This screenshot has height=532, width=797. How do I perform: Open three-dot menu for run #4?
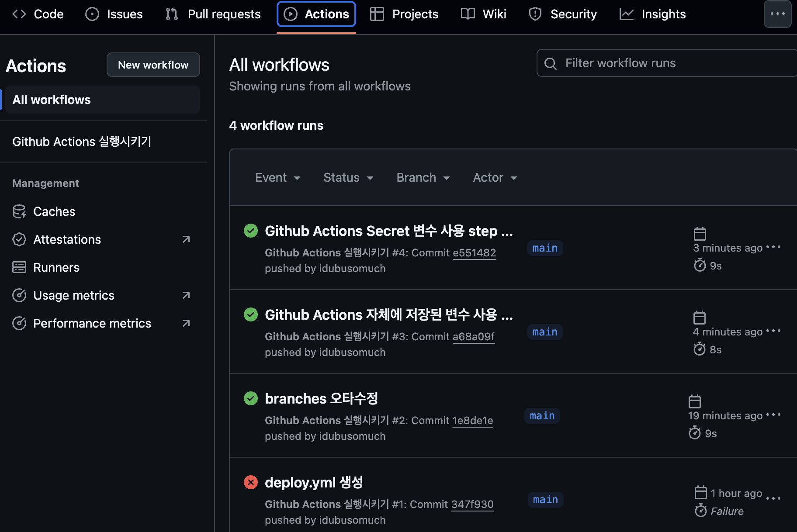coord(773,247)
